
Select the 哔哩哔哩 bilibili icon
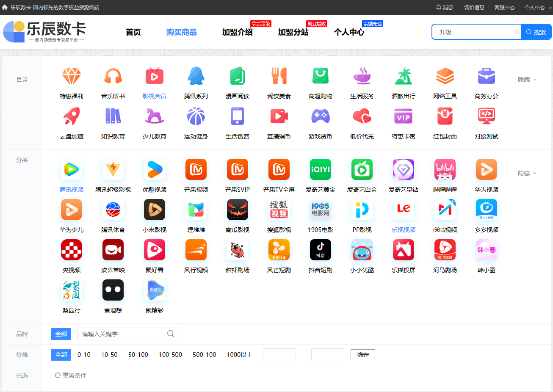pyautogui.click(x=445, y=169)
